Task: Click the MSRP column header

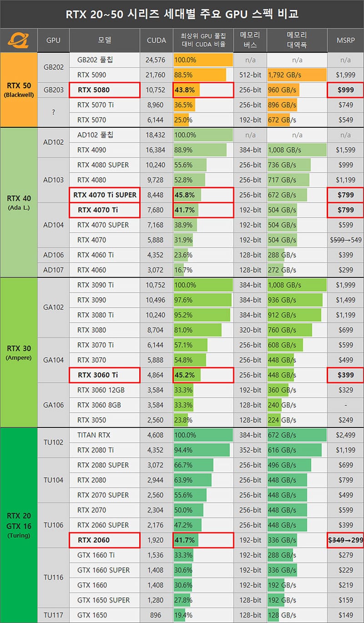Action: 345,41
